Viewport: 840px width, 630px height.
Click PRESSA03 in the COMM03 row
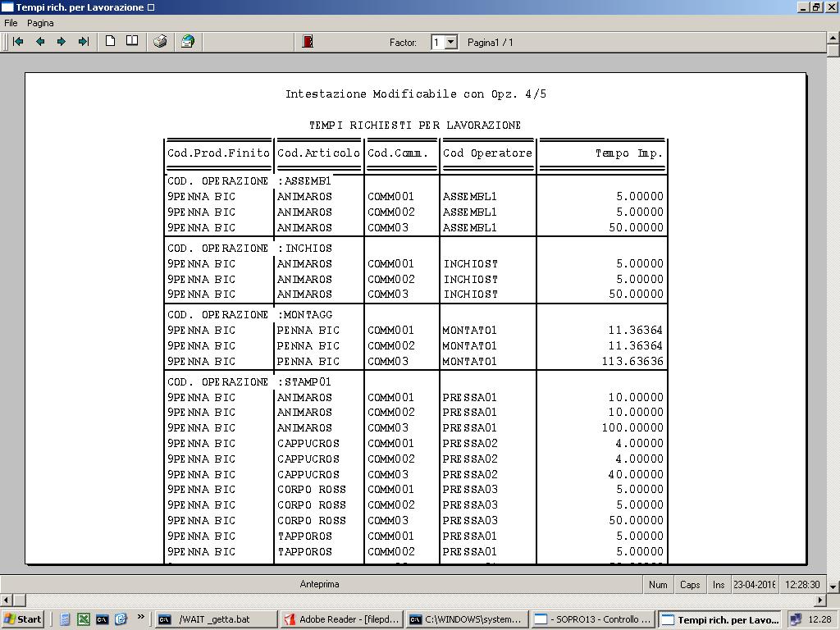tap(470, 521)
